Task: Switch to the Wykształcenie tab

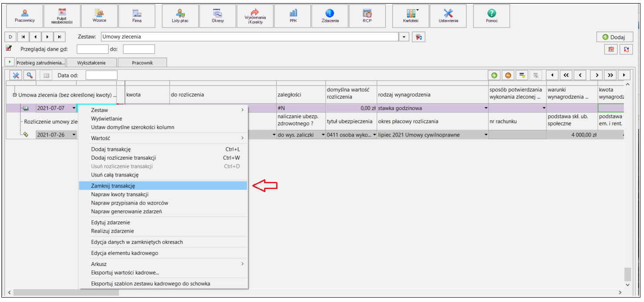Action: 92,63
